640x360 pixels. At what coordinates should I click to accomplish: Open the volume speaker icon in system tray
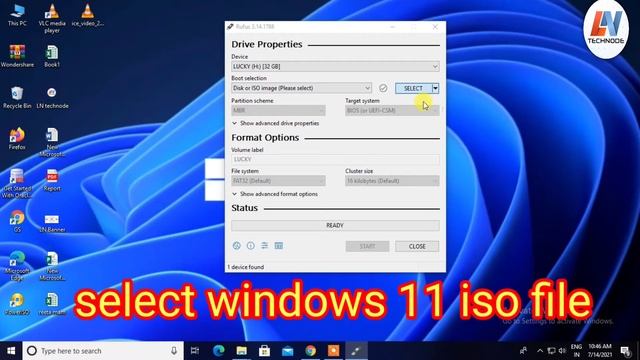(562, 351)
